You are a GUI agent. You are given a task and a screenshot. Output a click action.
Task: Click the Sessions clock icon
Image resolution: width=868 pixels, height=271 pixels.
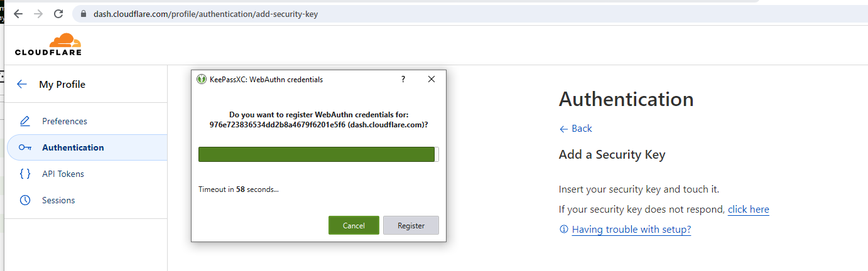[25, 200]
